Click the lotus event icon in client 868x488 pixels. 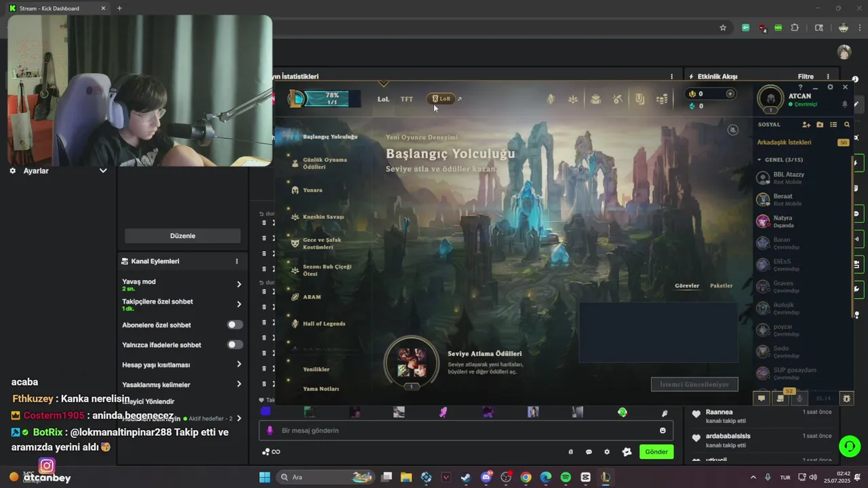[573, 100]
